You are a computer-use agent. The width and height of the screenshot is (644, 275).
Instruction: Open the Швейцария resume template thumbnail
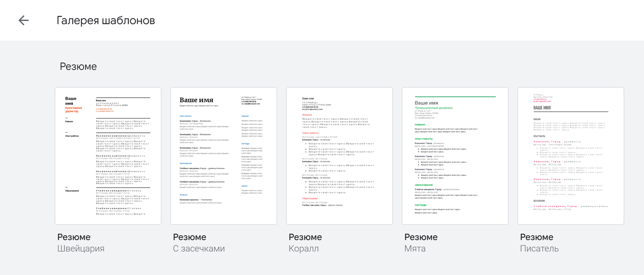click(x=108, y=156)
